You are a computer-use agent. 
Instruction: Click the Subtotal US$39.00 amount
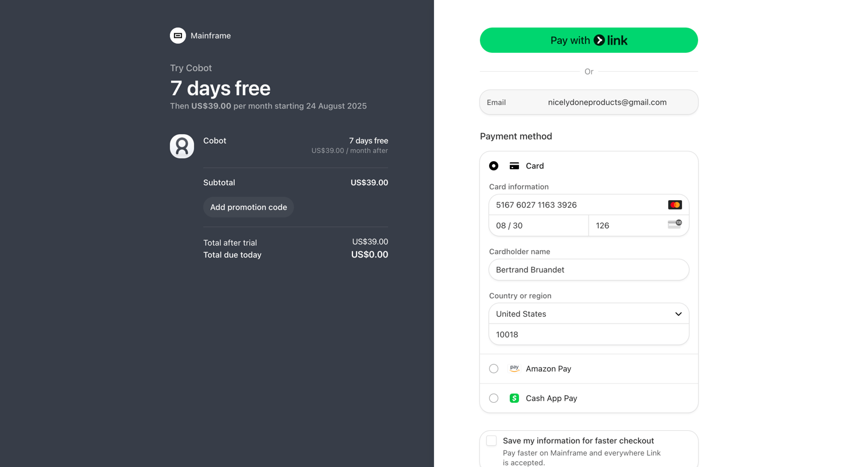coord(369,182)
